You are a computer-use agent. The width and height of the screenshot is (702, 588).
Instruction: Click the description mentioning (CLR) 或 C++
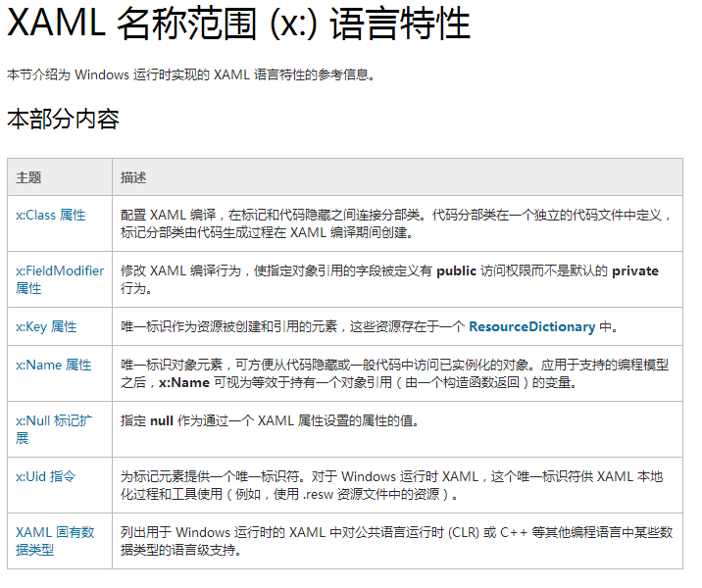(397, 541)
